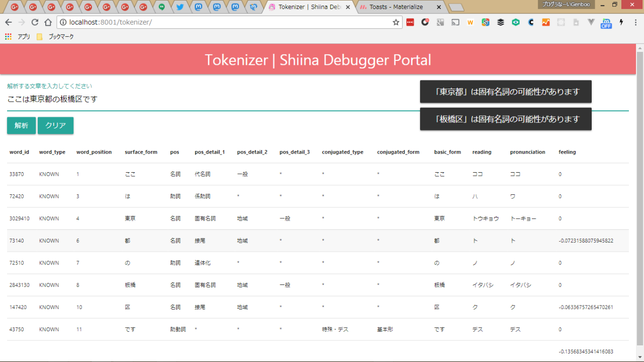
Task: Open the Hangouts pinned tab
Action: 162,7
